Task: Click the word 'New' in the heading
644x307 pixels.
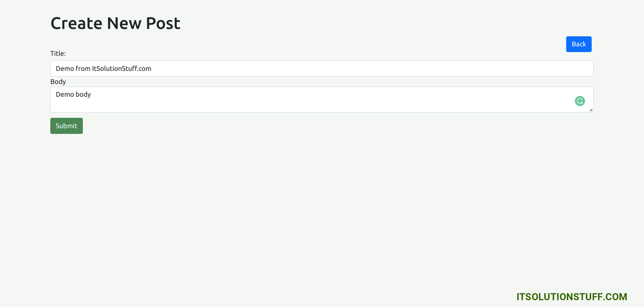Action: (124, 23)
